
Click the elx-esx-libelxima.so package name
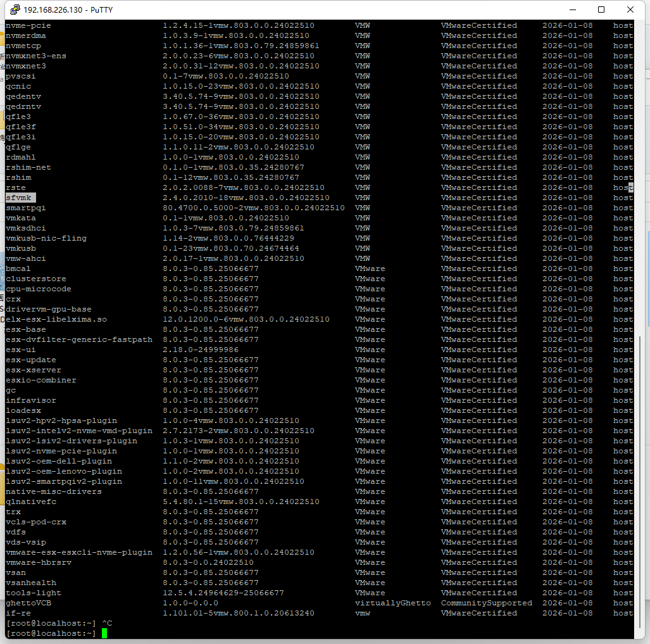click(x=56, y=319)
